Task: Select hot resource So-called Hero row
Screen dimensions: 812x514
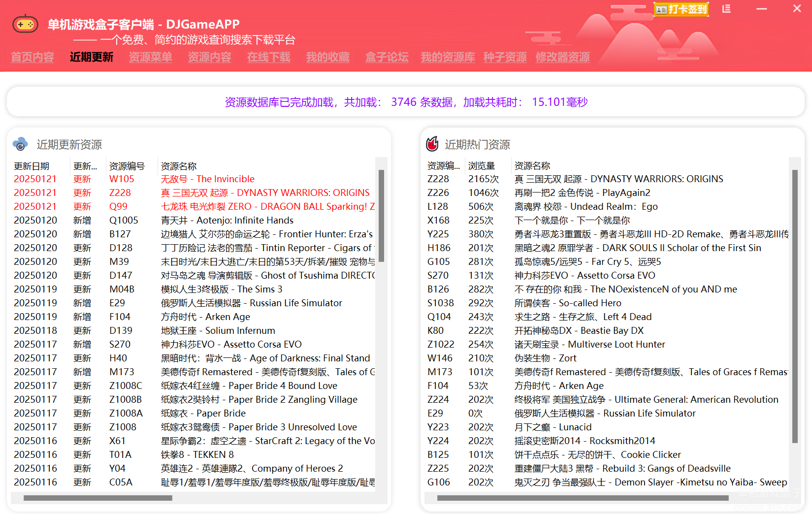Action: point(607,303)
